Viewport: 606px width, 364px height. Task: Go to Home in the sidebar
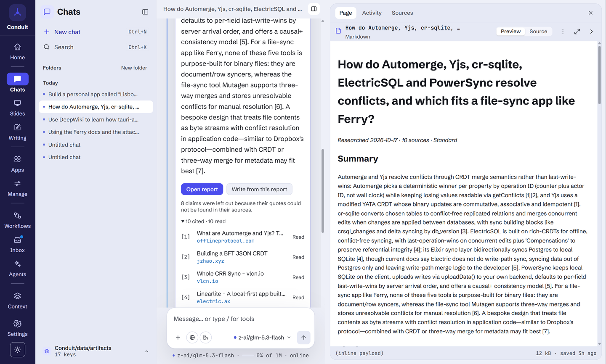coord(17,52)
